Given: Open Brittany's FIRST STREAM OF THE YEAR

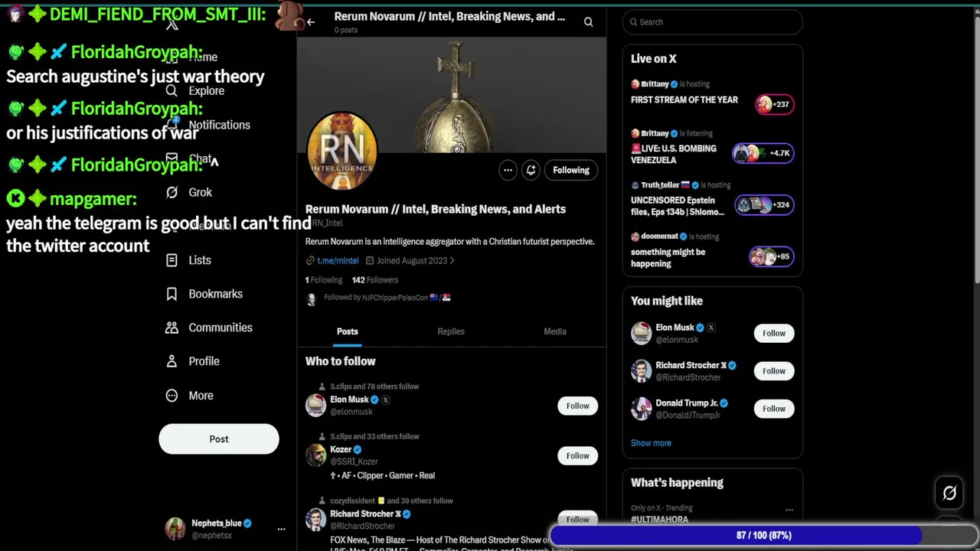Looking at the screenshot, I should 684,99.
